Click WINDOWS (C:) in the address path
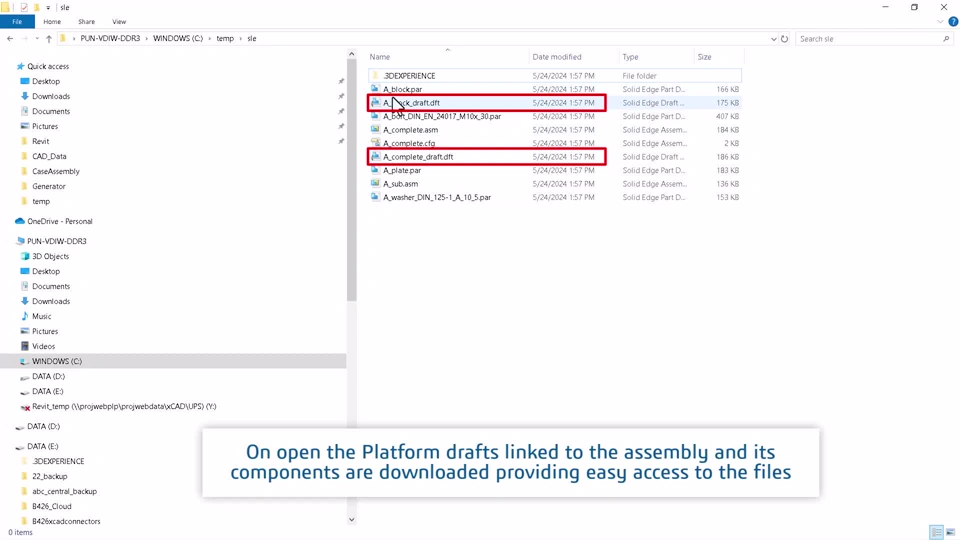 click(178, 39)
